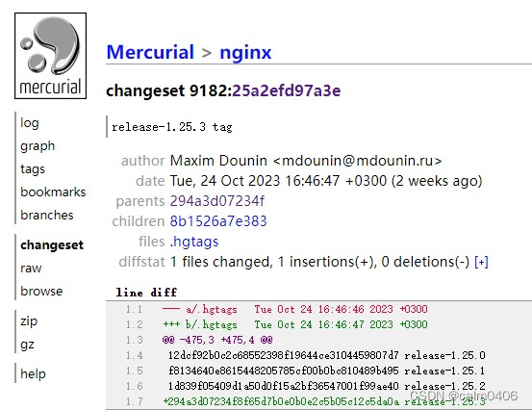Screen dimensions: 532x410
Task: Click the '+++ b/.hgtags' diff header line
Action: click(295, 324)
